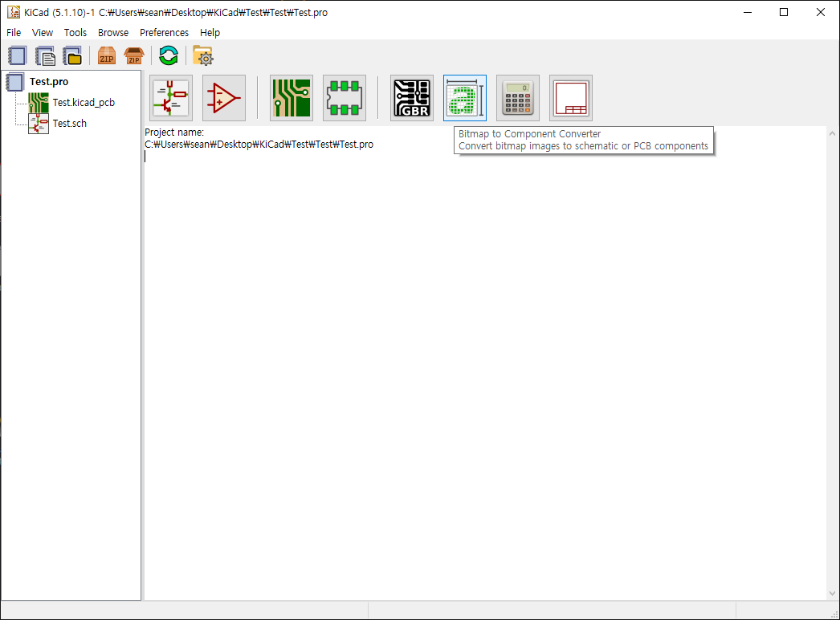Archive project files using ZIP icon

tap(107, 55)
